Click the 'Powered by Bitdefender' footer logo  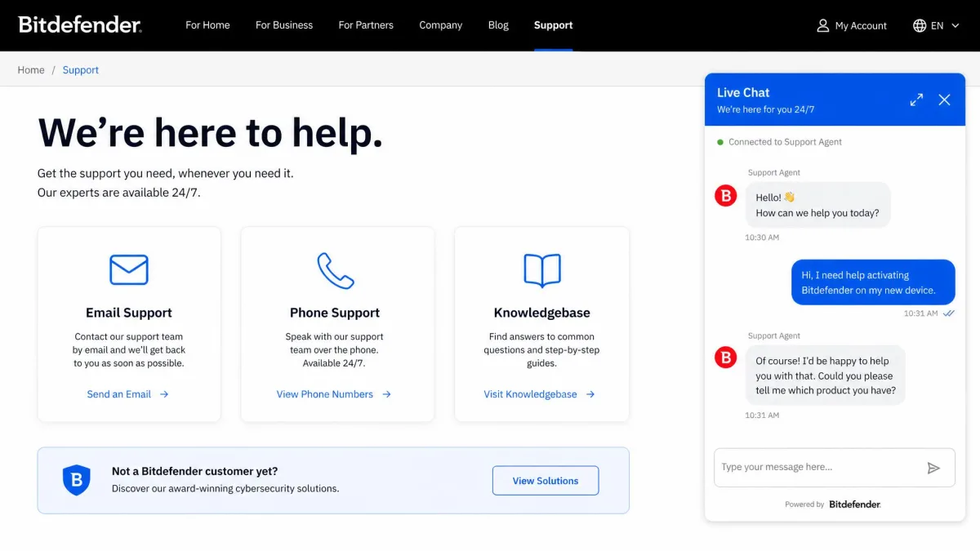(x=854, y=504)
